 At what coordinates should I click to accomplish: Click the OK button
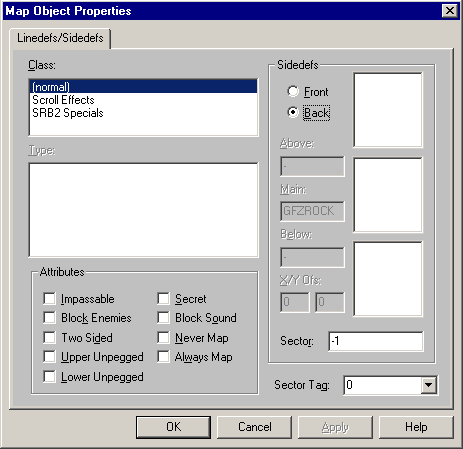pyautogui.click(x=173, y=427)
